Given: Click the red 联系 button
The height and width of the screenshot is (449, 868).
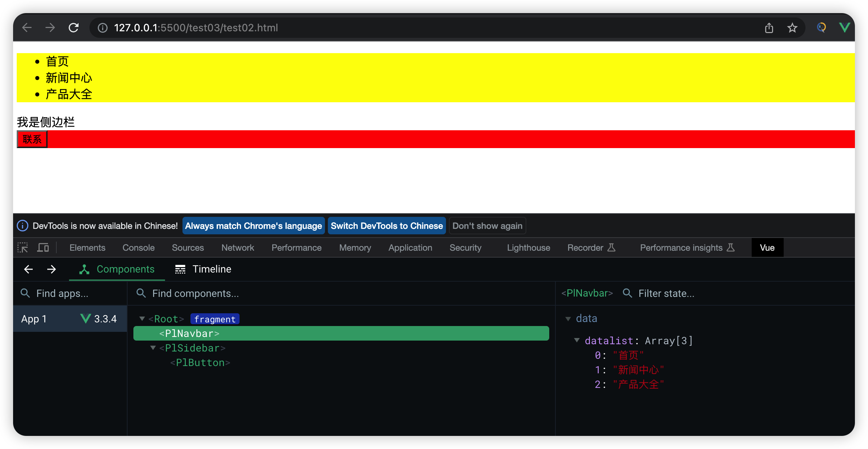Looking at the screenshot, I should pos(32,139).
